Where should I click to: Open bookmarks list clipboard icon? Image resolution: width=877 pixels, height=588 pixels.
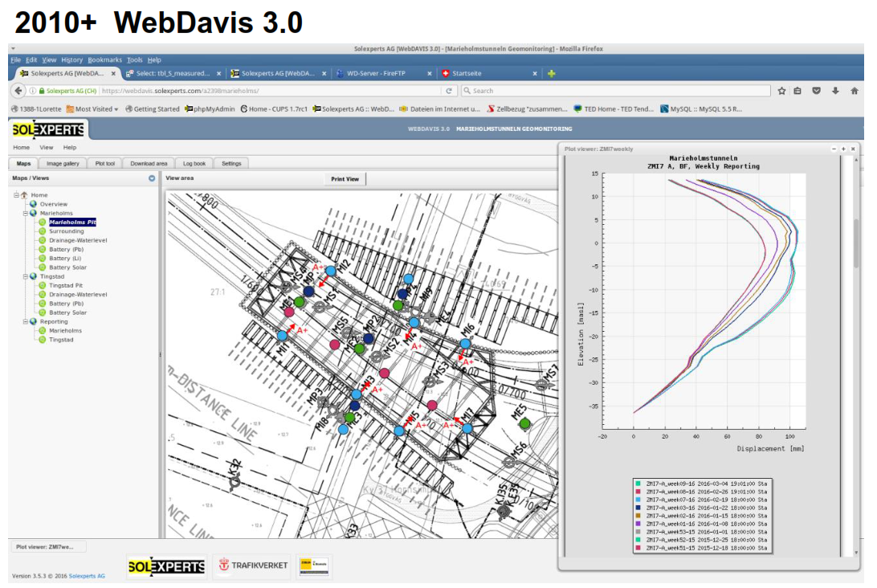pyautogui.click(x=797, y=91)
